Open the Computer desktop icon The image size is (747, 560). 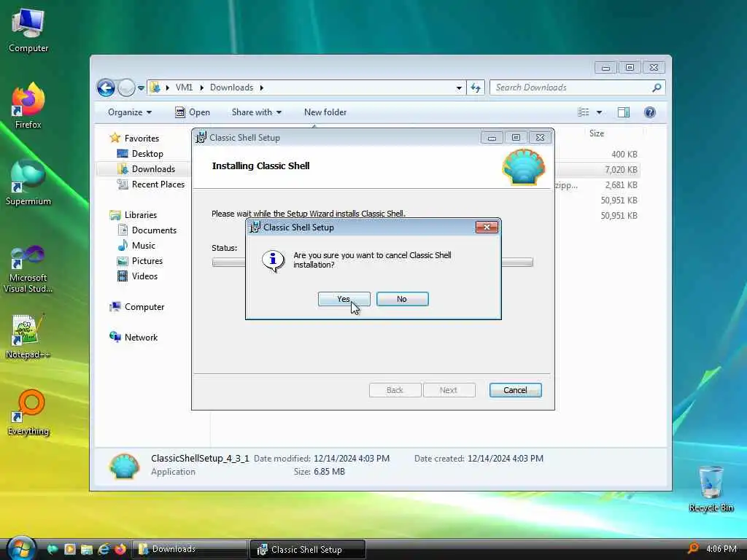28,31
